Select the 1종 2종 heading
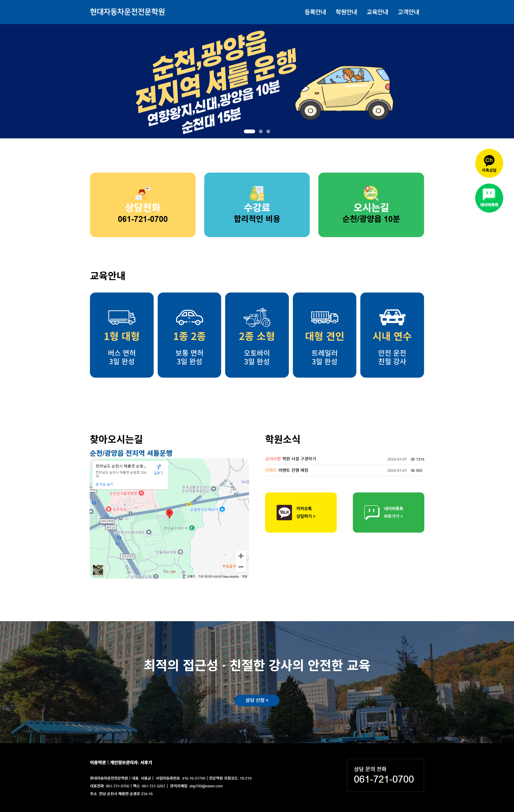The image size is (514, 812). [189, 336]
